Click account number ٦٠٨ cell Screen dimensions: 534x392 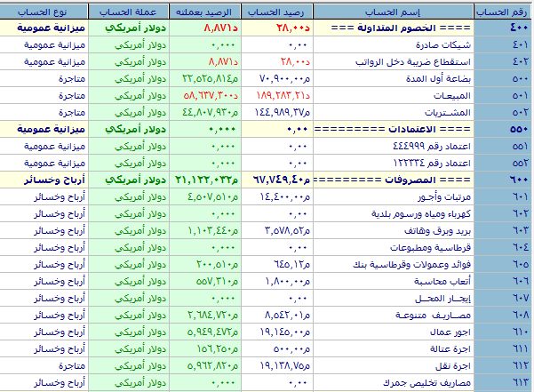pos(502,315)
